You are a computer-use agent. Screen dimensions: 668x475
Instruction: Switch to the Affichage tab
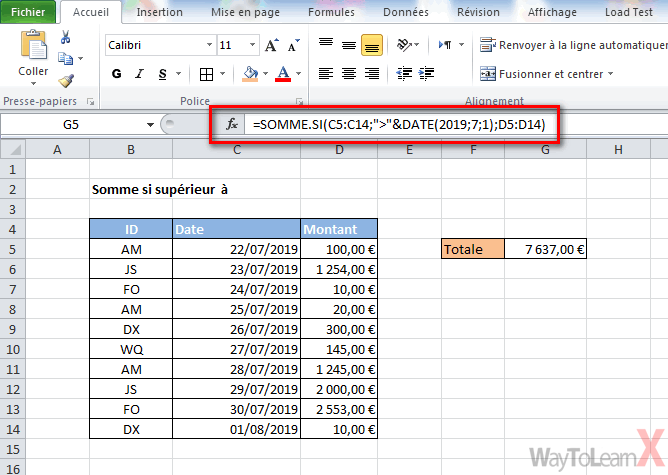(552, 12)
